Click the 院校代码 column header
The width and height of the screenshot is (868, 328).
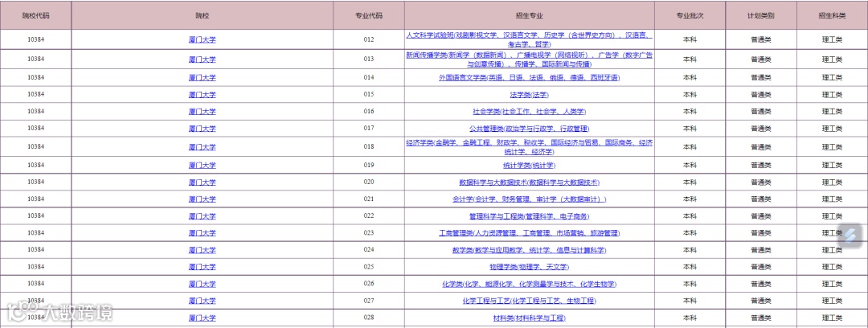point(35,15)
